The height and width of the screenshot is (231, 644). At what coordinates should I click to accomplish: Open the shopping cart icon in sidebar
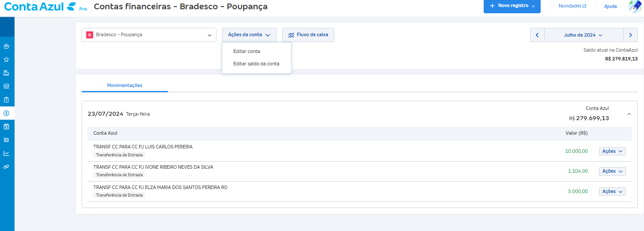6,140
